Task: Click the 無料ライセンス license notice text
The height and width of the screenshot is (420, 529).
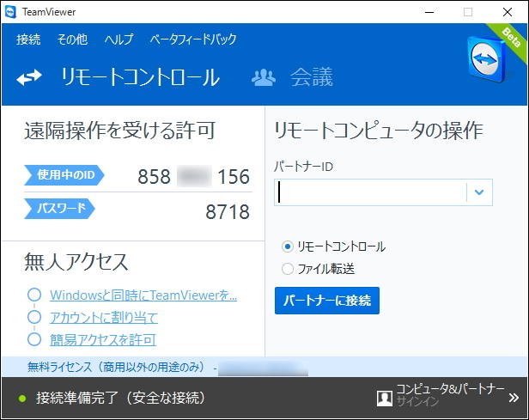Action: [116, 367]
